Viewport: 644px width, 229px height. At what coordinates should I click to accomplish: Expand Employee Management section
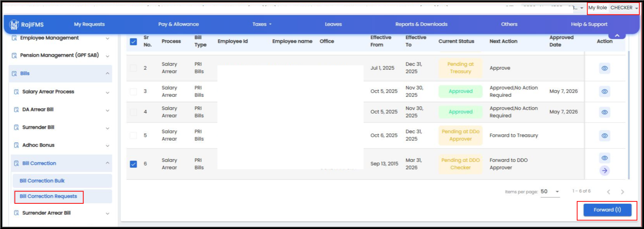click(x=108, y=38)
